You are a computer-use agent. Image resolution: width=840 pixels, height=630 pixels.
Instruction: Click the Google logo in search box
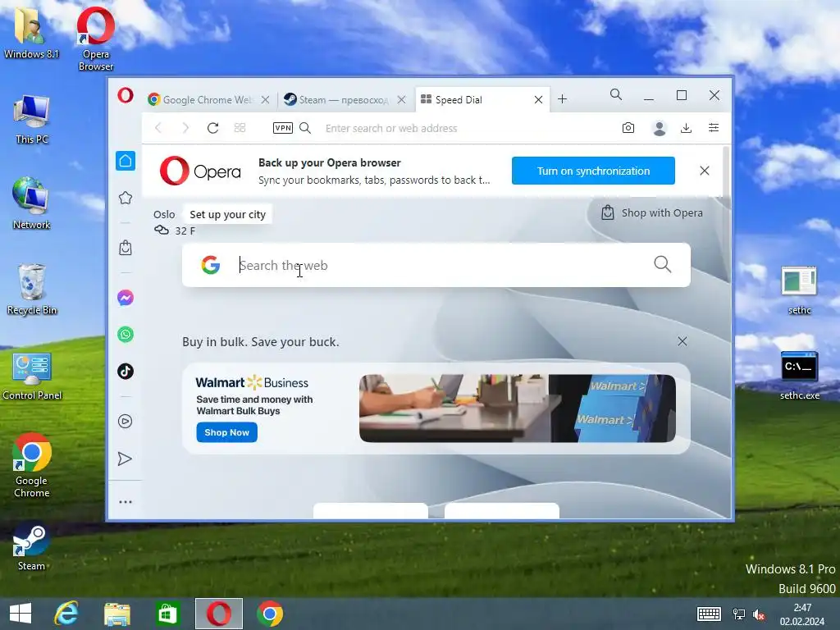tap(211, 265)
